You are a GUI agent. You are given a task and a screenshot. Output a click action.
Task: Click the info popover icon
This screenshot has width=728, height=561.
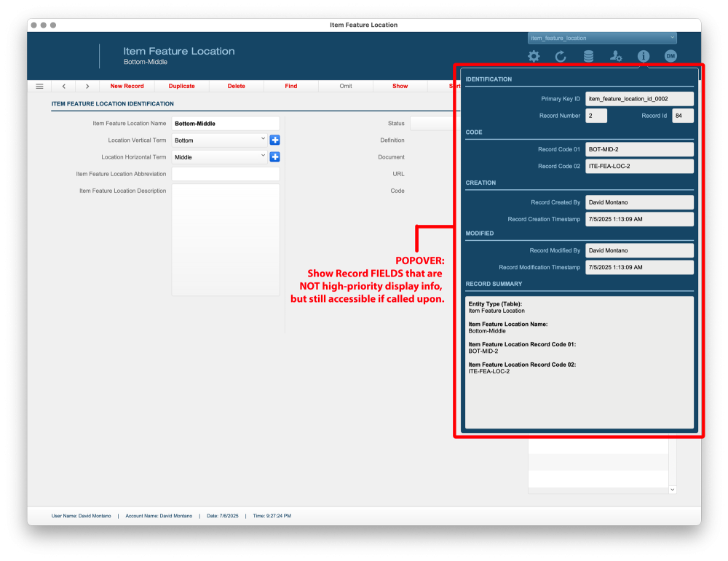coord(644,56)
